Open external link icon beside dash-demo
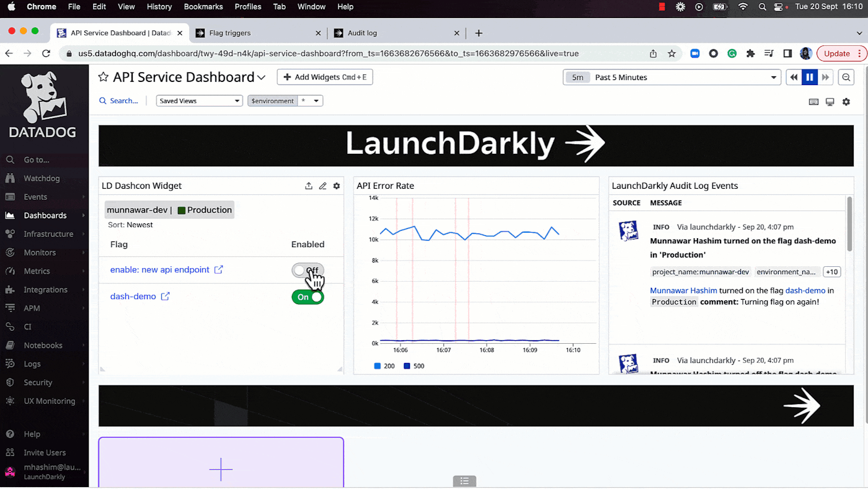This screenshot has width=868, height=489. [x=166, y=297]
